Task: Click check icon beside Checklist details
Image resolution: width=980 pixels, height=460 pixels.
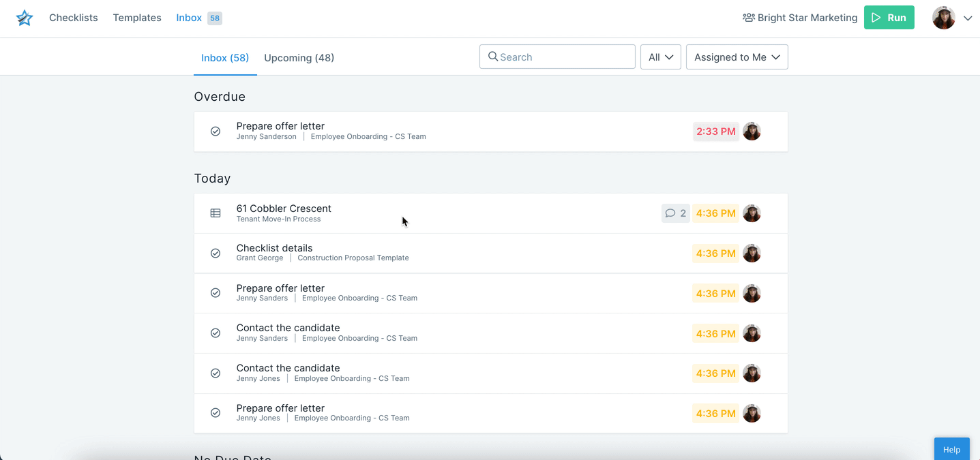Action: pyautogui.click(x=216, y=254)
